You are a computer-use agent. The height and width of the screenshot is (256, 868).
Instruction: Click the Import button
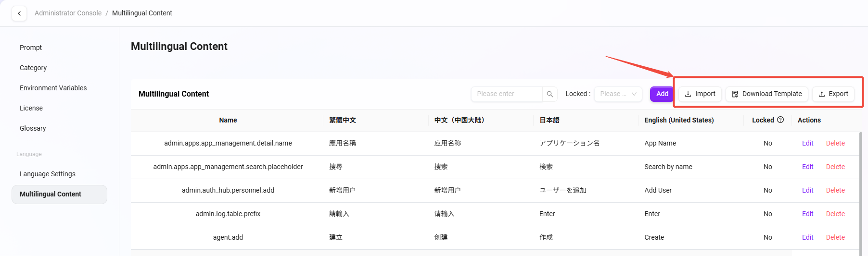click(700, 94)
